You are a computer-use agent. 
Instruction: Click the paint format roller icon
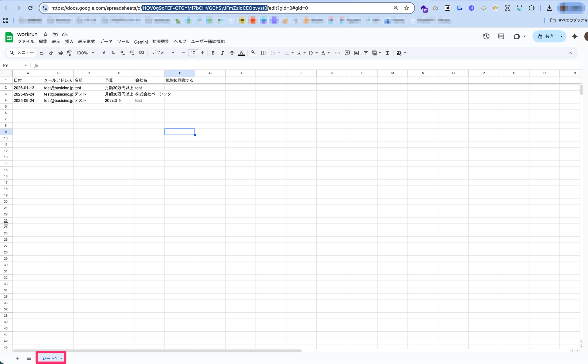pyautogui.click(x=69, y=53)
